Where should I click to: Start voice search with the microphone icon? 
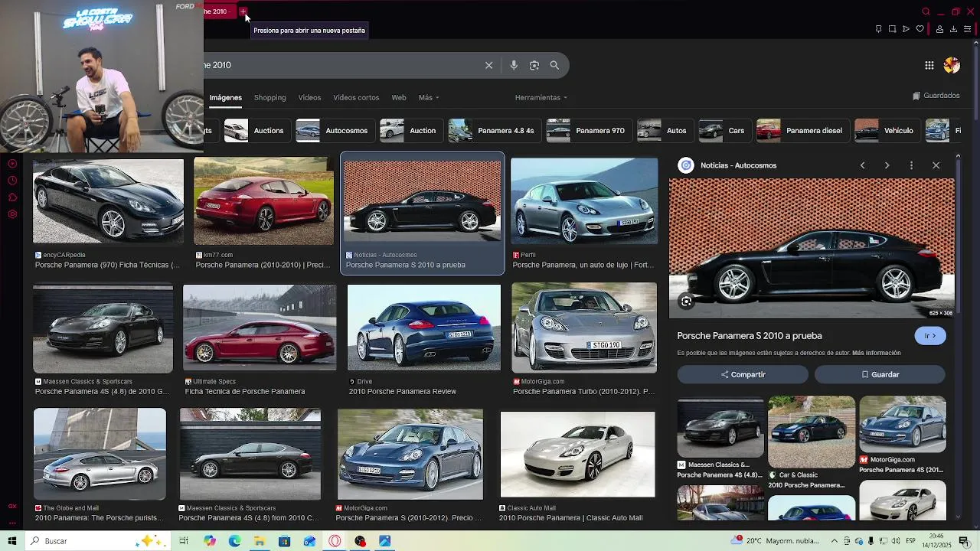click(514, 65)
